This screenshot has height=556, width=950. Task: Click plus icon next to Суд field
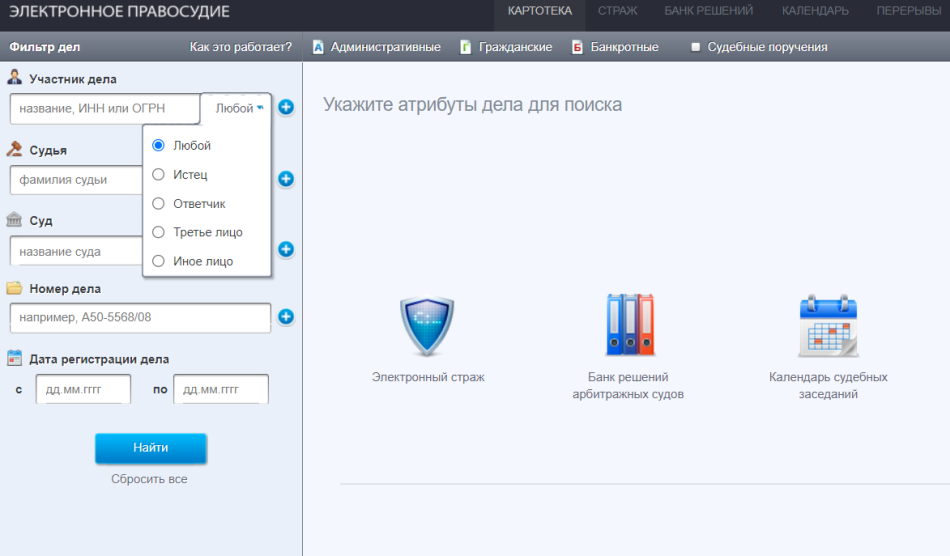click(x=286, y=249)
